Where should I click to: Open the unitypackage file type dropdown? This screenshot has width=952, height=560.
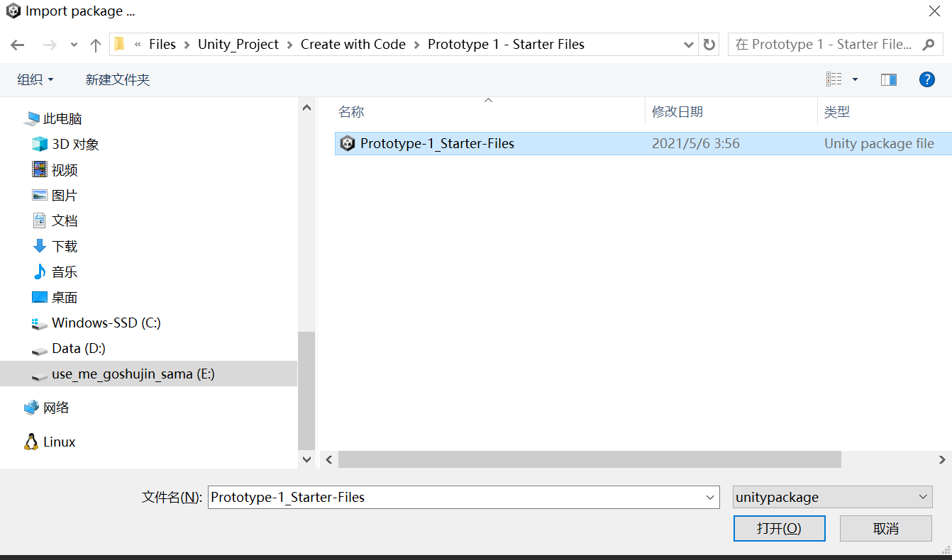tap(833, 497)
